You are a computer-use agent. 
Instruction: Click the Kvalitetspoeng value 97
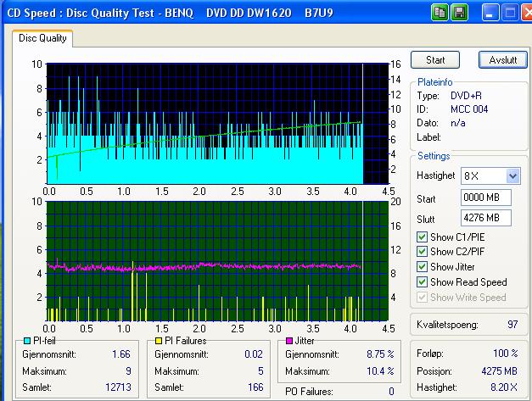click(x=512, y=325)
